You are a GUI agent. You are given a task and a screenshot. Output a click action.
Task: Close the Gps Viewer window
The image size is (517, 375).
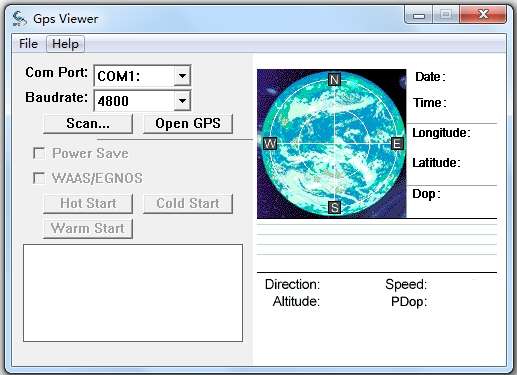coord(483,15)
